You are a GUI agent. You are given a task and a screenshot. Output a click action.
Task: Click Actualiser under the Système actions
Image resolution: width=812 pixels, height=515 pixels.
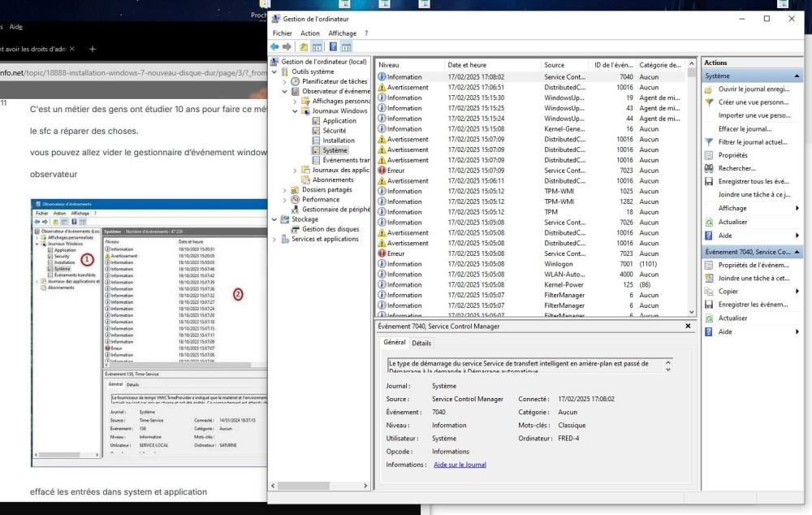[x=732, y=222]
